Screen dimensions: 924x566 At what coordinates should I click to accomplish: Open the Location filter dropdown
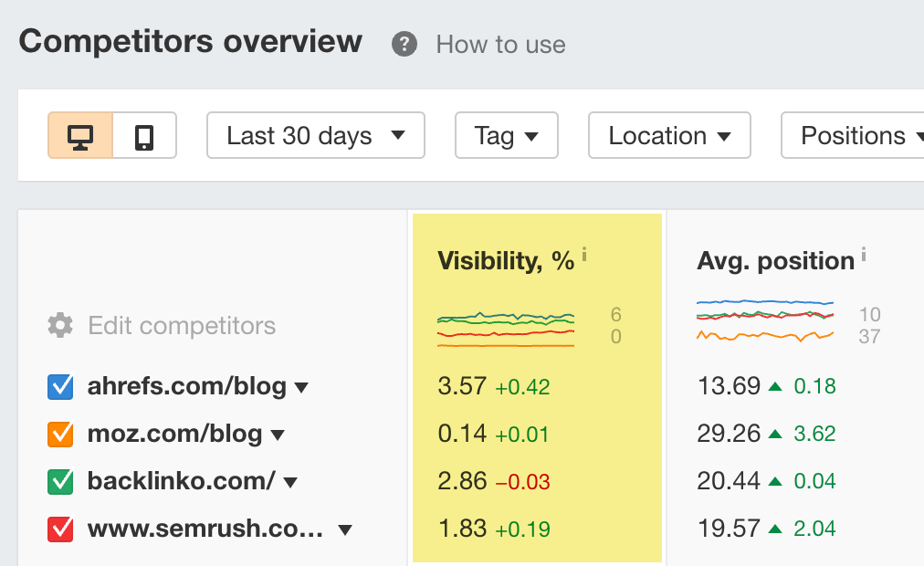[669, 135]
